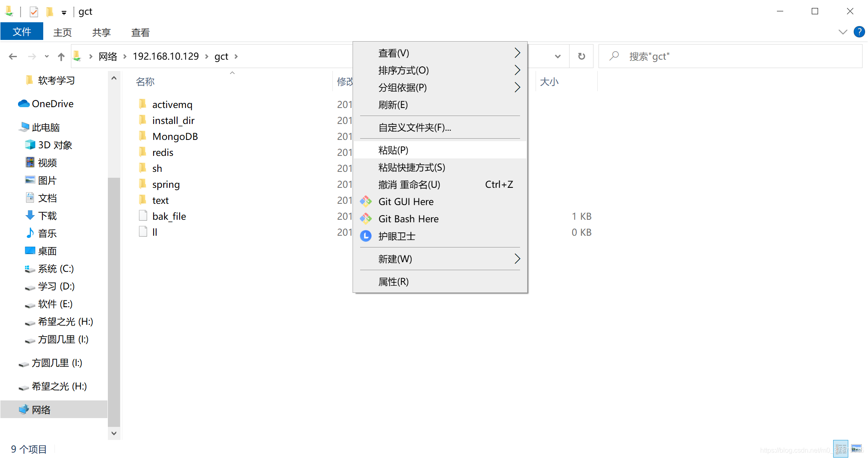Click the new folder quick-access icon

(50, 12)
